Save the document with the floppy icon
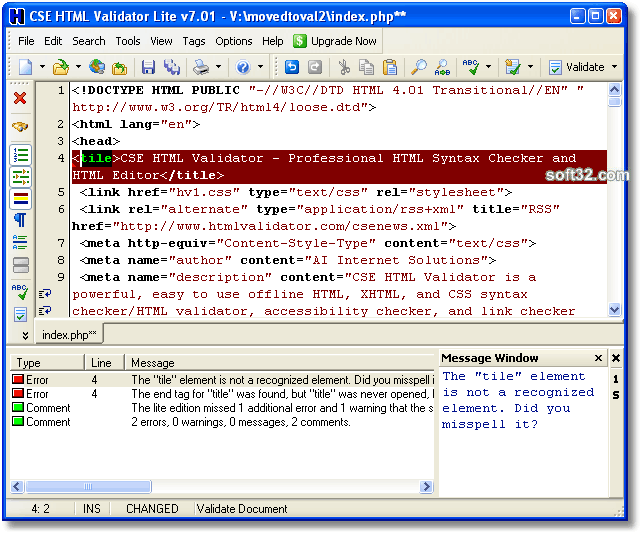The height and width of the screenshot is (535, 642). tap(148, 67)
